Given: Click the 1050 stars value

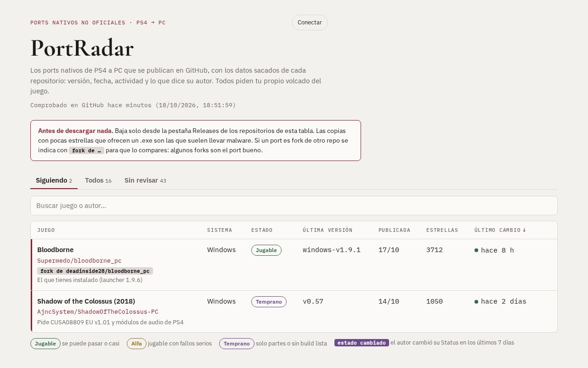Looking at the screenshot, I should click(435, 302).
